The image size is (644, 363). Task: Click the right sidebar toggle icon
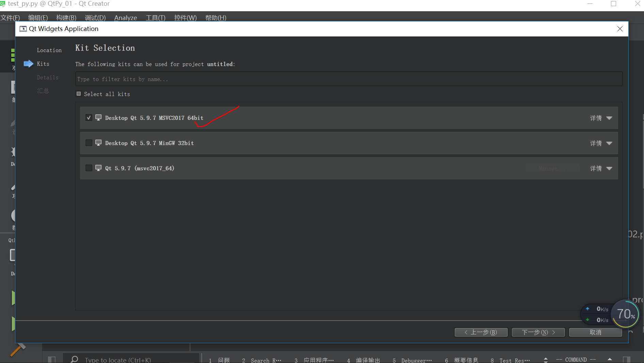point(627,360)
